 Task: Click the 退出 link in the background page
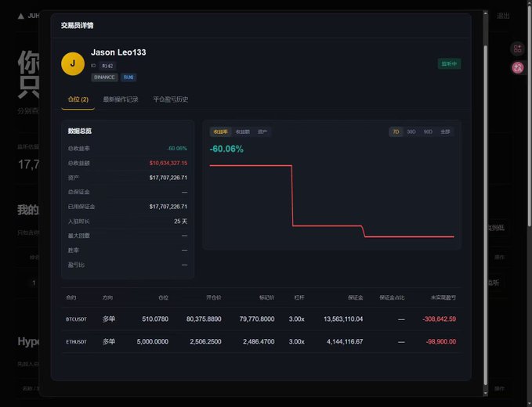coord(503,16)
